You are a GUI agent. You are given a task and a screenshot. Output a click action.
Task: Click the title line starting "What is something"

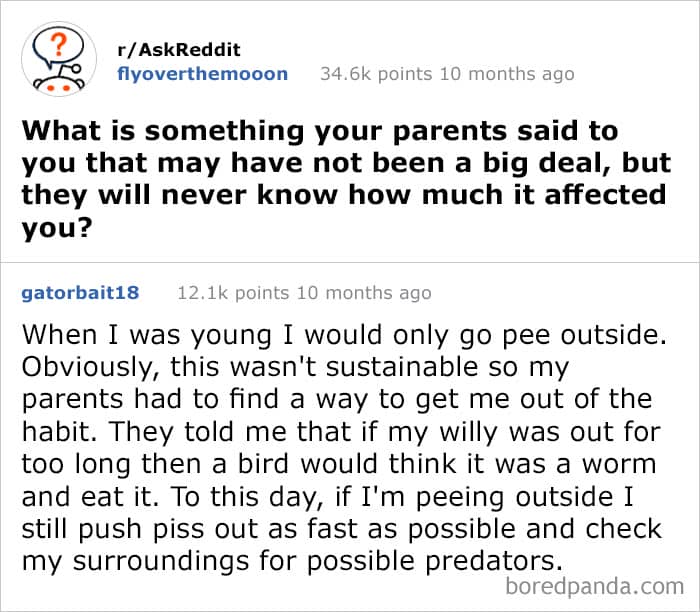[x=319, y=131]
